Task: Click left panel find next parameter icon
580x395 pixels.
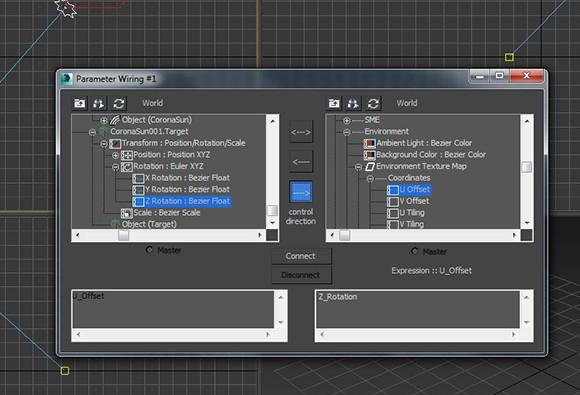Action: coord(99,103)
